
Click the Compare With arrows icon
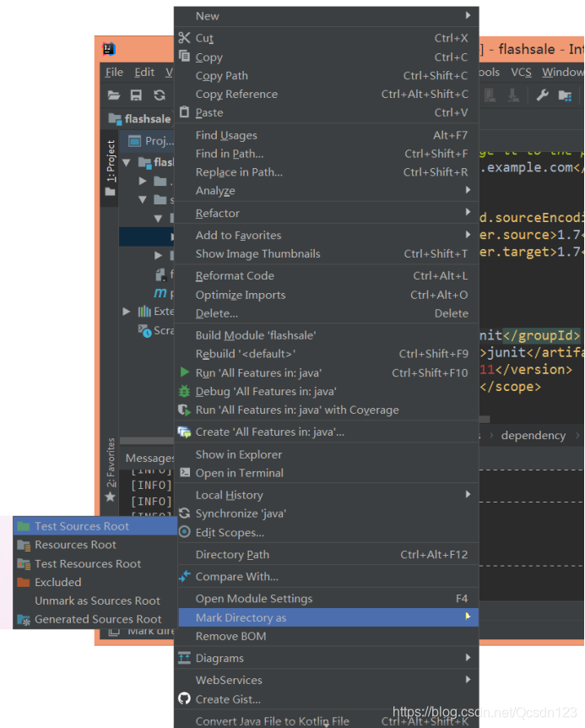(184, 576)
